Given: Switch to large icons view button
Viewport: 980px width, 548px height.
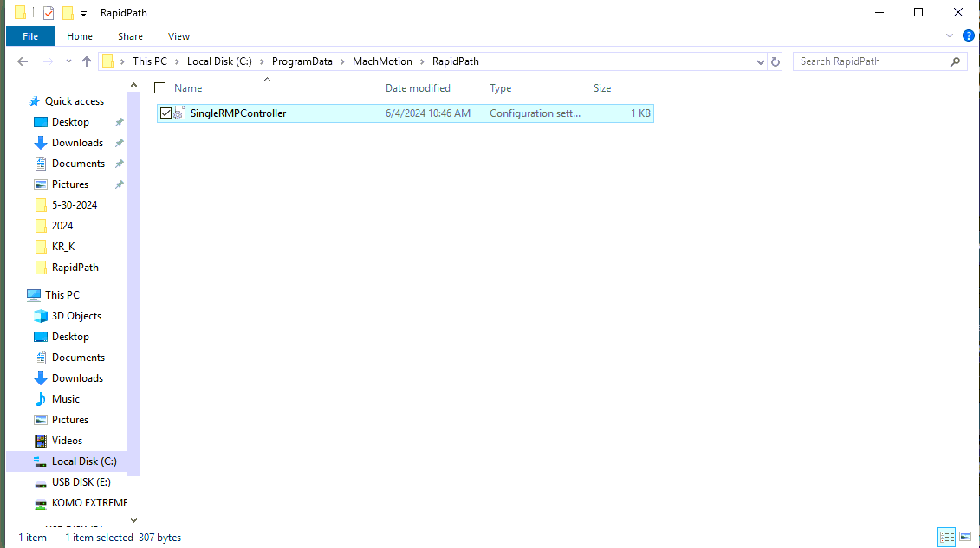Looking at the screenshot, I should coord(963,537).
